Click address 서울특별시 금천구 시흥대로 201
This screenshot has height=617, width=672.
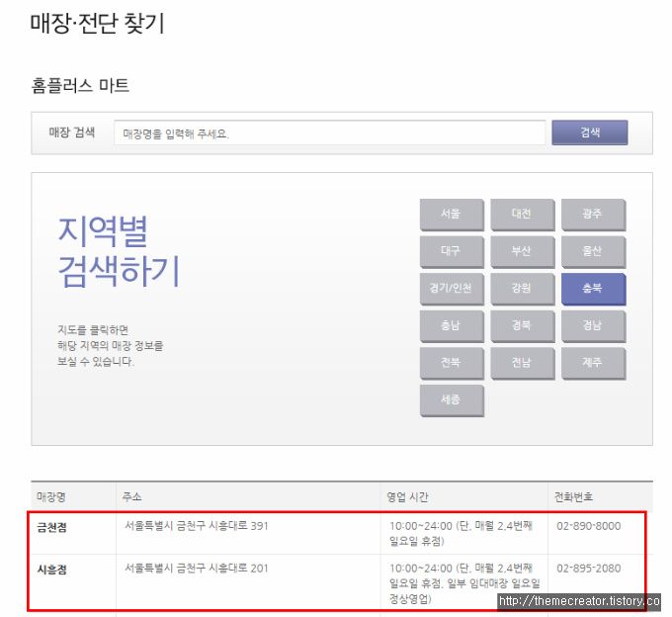point(197,569)
